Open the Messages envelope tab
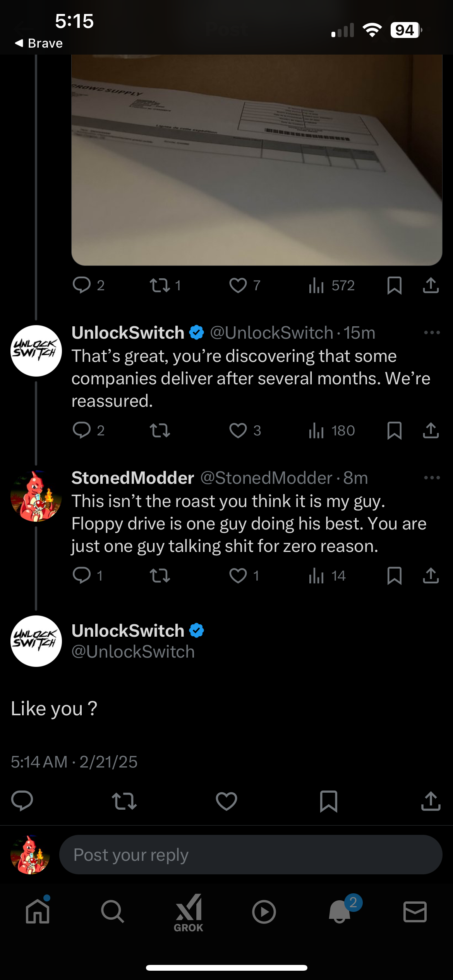 pos(415,912)
